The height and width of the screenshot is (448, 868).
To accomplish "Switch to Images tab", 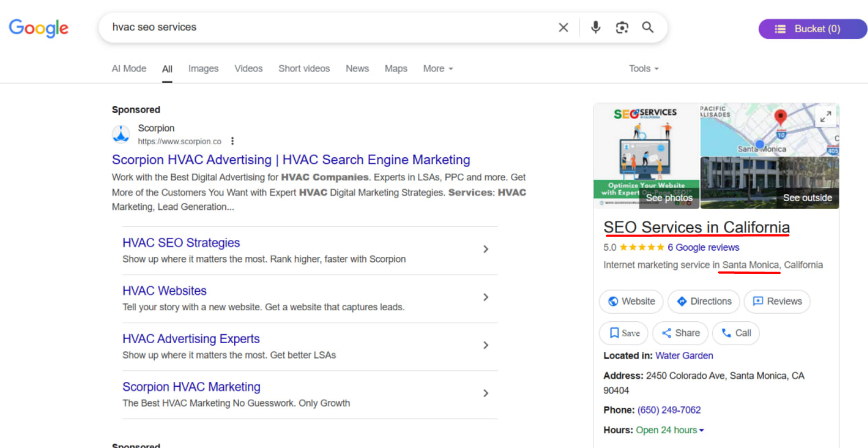I will (203, 69).
